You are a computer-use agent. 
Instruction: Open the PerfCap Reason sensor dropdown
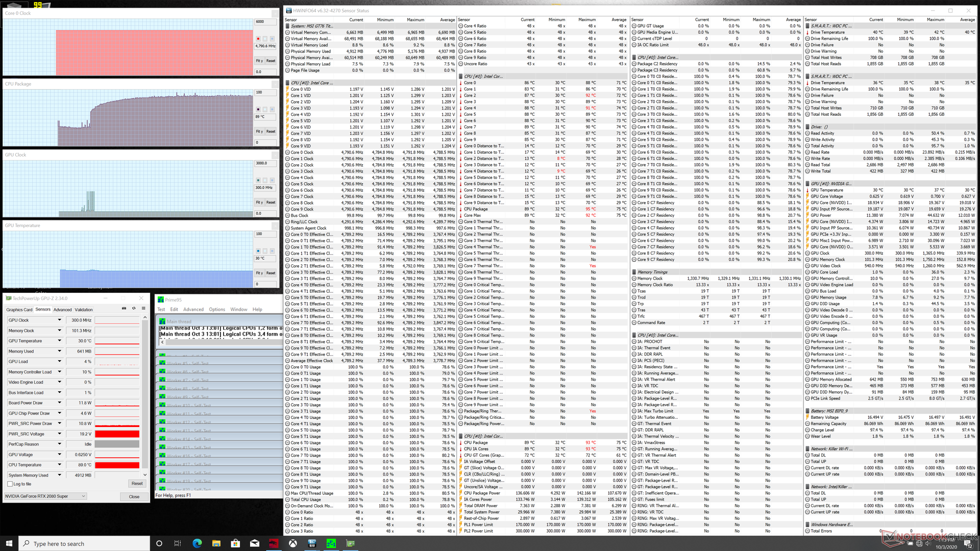point(59,444)
